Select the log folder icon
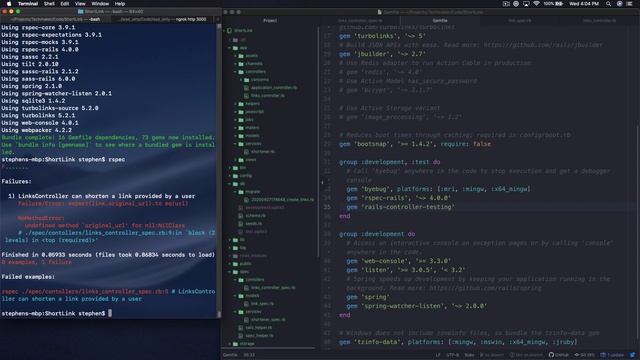 [235, 248]
